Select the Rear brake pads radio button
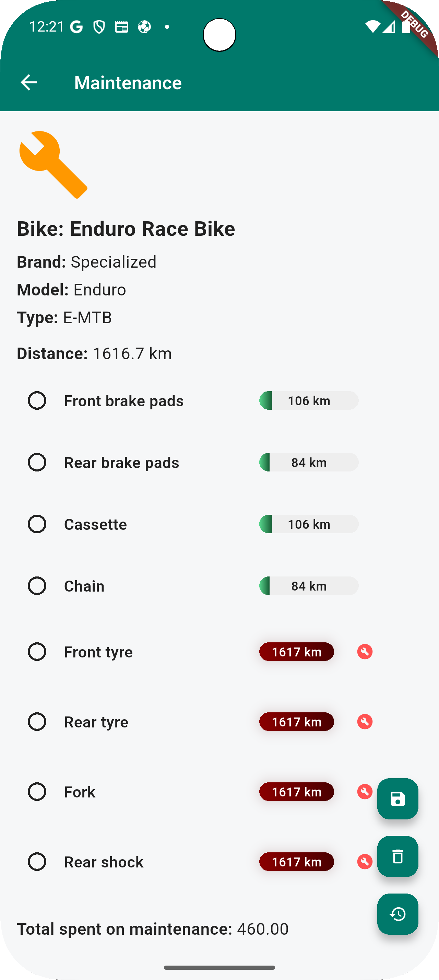 coord(37,462)
